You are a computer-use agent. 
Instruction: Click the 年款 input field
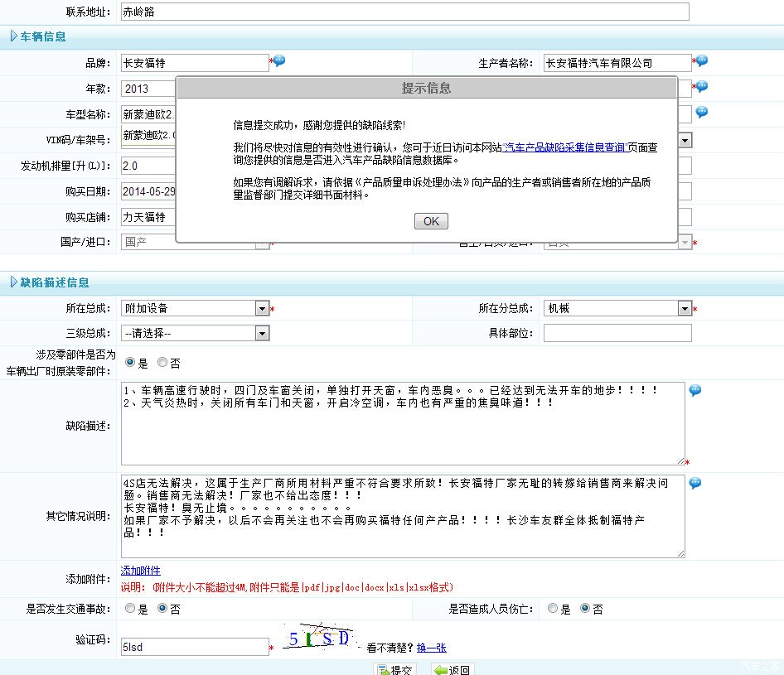(x=148, y=89)
